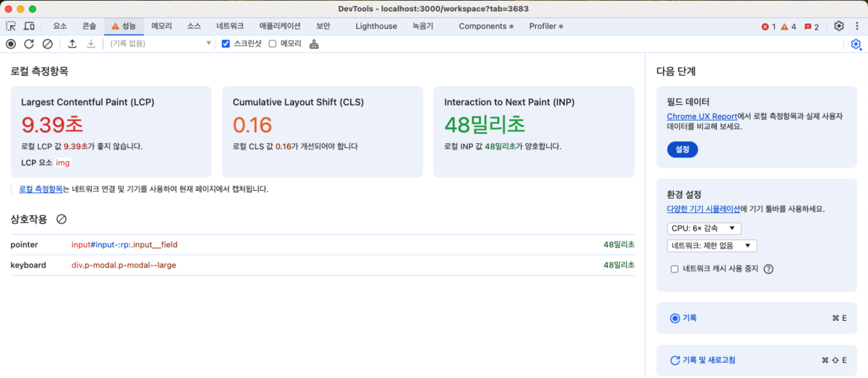Image resolution: width=868 pixels, height=378 pixels.
Task: Click the garbage collection broom icon
Action: coord(314,43)
